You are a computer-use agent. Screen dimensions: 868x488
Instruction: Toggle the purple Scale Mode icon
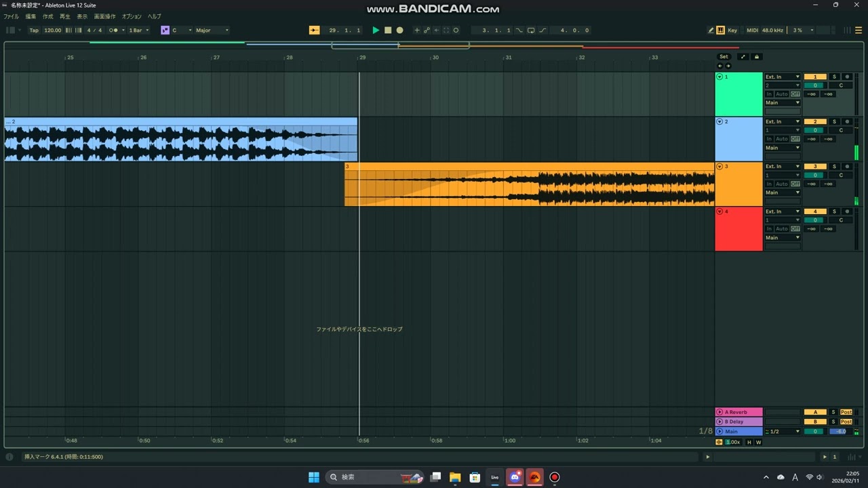165,30
